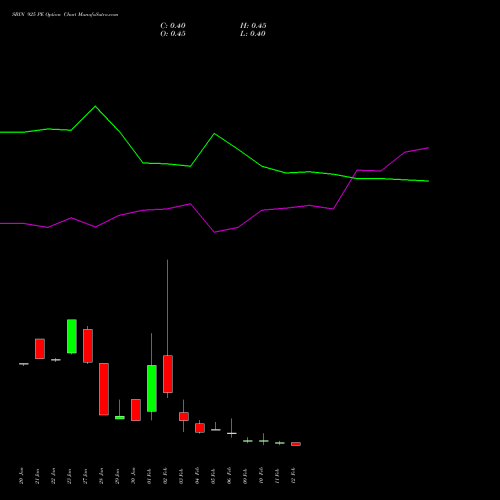Select the '23 Jan' date label
Screen dimensions: 500x500
[x=70, y=476]
